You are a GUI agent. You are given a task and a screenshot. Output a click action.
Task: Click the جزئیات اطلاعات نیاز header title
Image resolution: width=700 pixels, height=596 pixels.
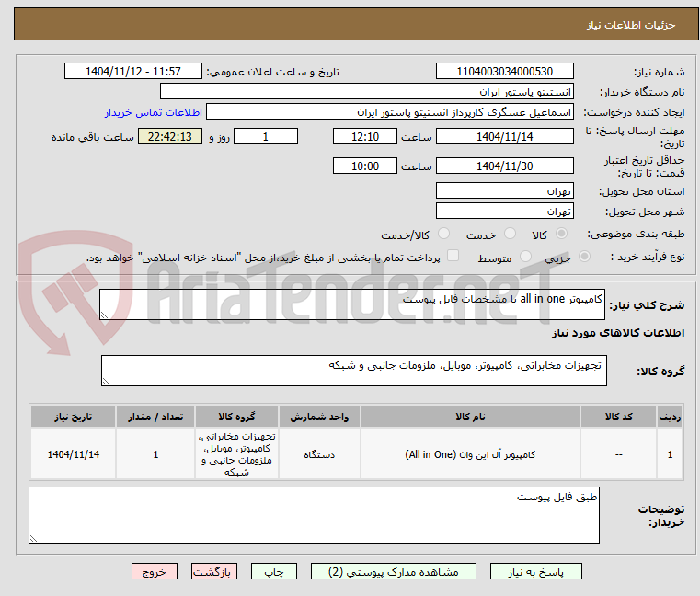[630, 25]
